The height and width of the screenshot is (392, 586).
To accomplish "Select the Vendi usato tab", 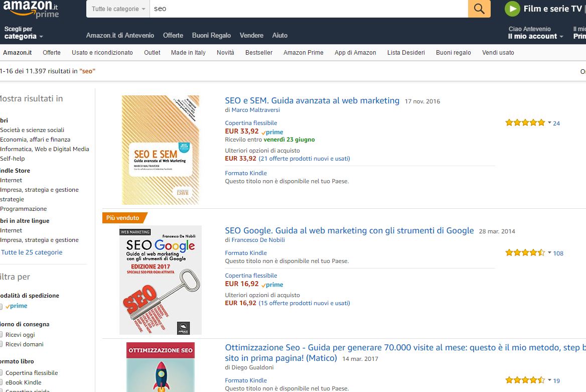I will pos(498,53).
